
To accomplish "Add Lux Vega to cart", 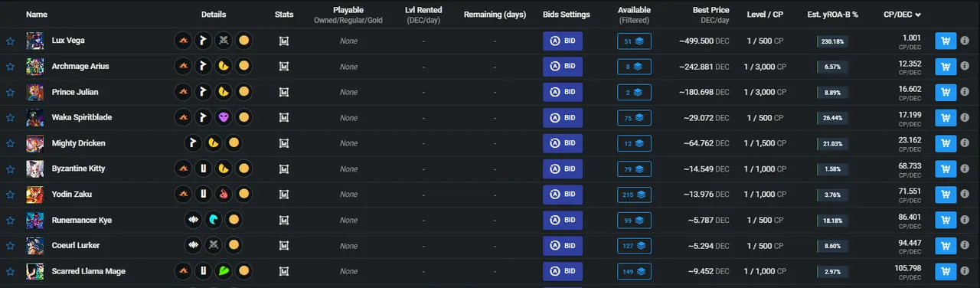I will coord(946,41).
